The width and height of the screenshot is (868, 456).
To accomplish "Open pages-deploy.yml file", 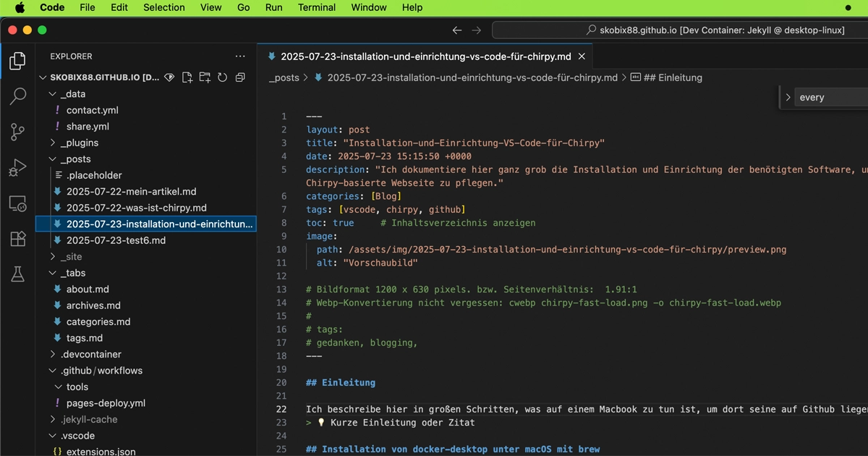I will tap(106, 403).
